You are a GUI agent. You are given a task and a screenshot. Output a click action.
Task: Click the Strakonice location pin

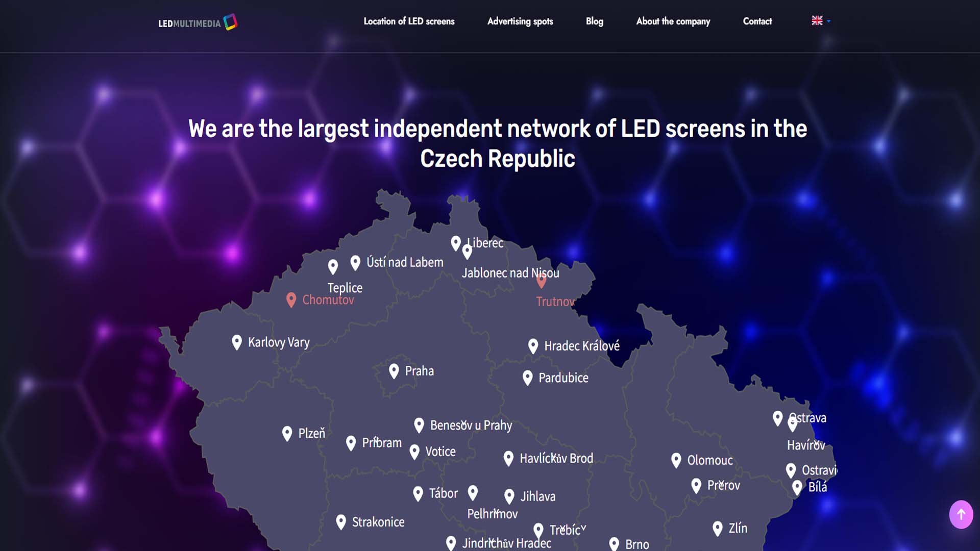point(341,522)
